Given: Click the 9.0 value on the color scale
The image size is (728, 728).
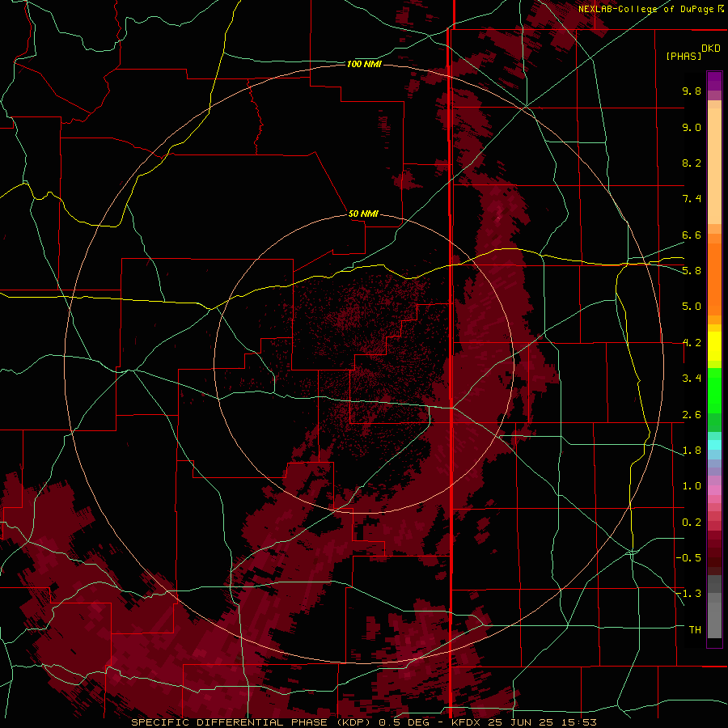Looking at the screenshot, I should coord(692,127).
